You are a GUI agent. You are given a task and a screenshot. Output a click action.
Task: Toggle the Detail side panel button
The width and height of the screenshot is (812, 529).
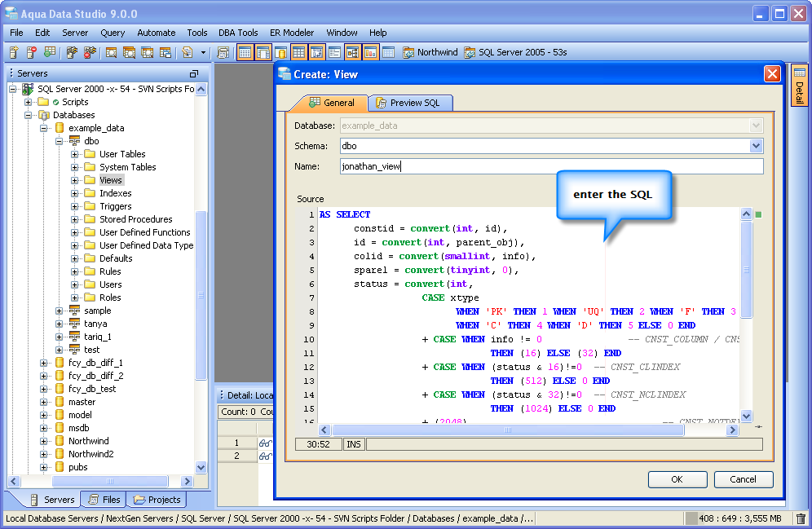point(799,86)
